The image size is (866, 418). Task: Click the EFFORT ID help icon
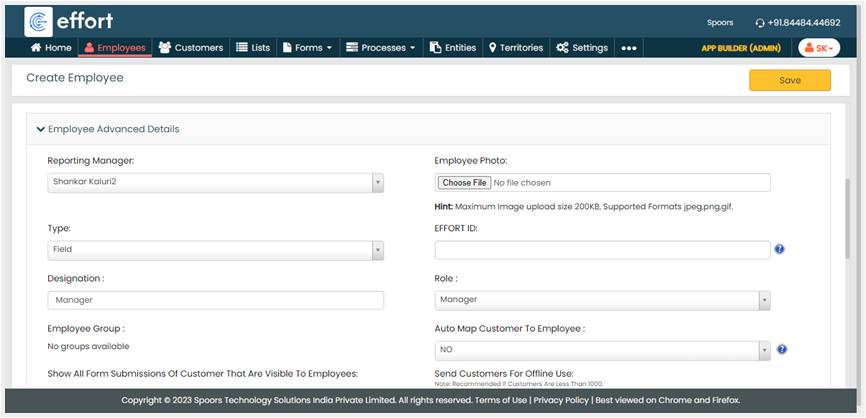point(779,249)
